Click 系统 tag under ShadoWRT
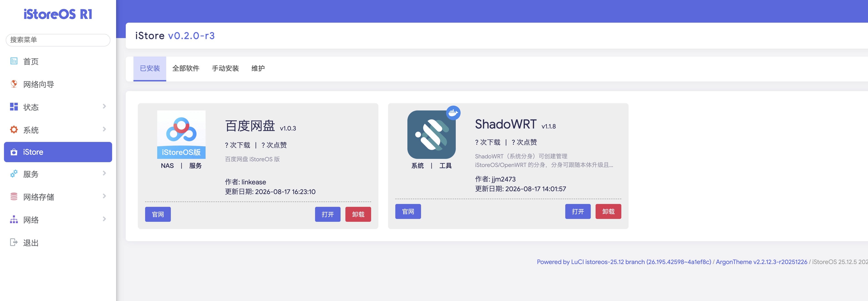868x301 pixels. [x=418, y=165]
